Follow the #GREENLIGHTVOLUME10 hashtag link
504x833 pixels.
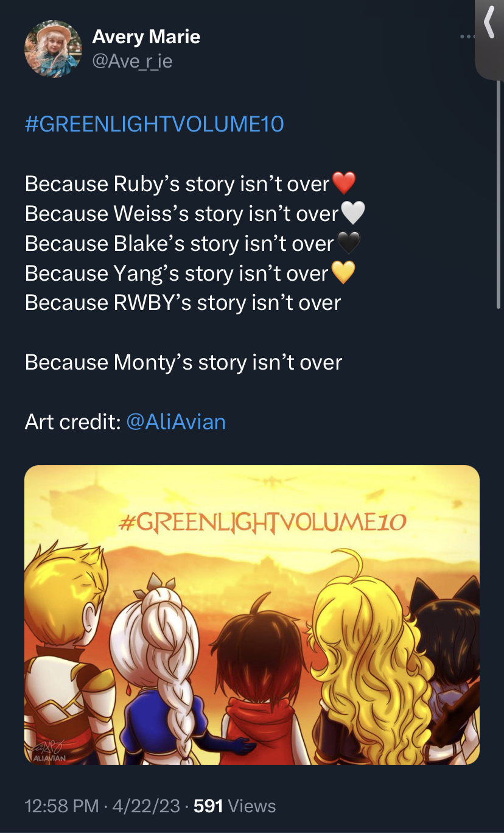point(155,124)
